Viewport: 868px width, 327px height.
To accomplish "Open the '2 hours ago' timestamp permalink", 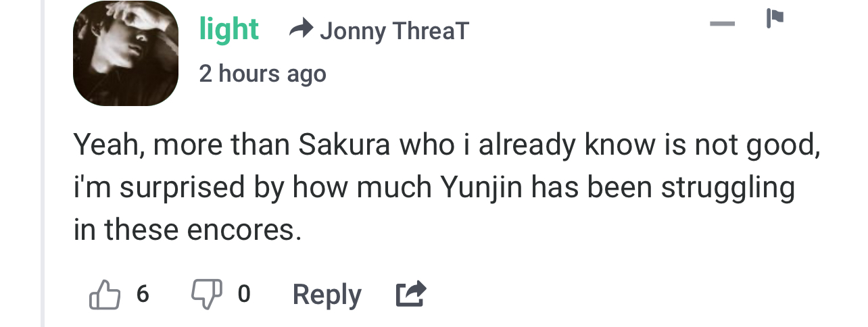I will [x=262, y=73].
